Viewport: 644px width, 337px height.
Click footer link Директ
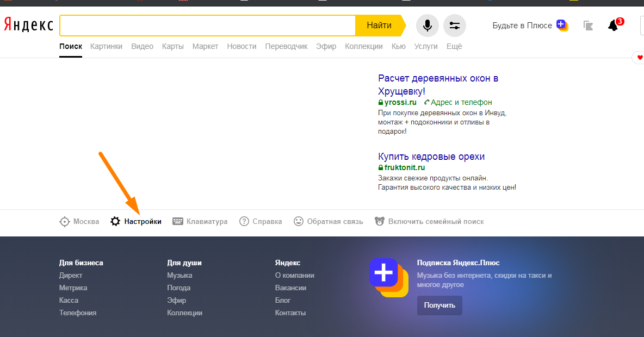coord(71,276)
